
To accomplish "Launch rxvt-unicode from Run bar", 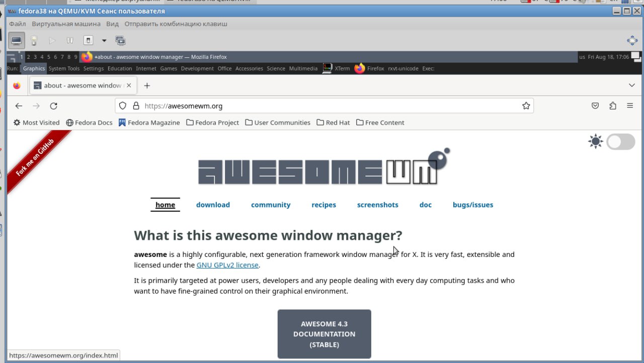I will click(403, 68).
